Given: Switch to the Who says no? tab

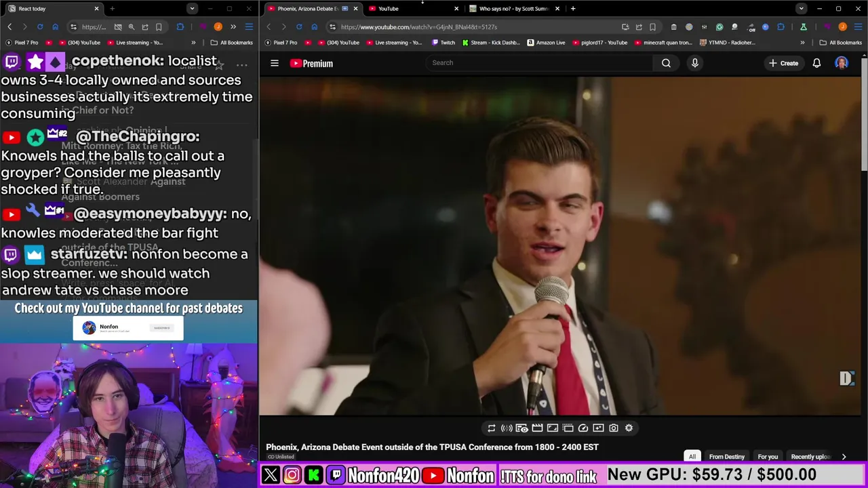Looking at the screenshot, I should tap(514, 9).
